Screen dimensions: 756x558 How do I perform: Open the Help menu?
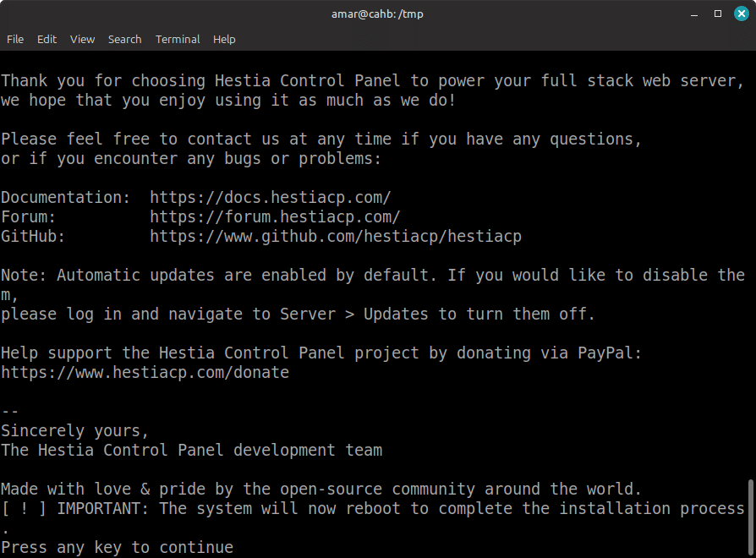pos(224,40)
